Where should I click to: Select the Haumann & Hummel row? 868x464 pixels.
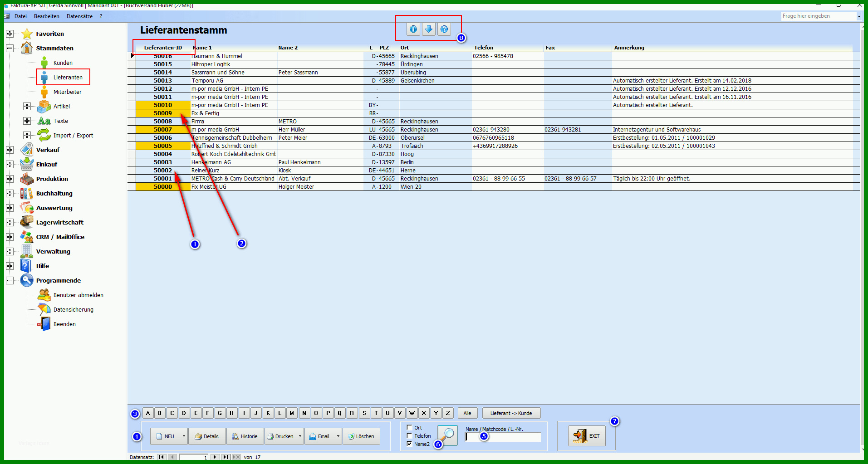click(494, 56)
